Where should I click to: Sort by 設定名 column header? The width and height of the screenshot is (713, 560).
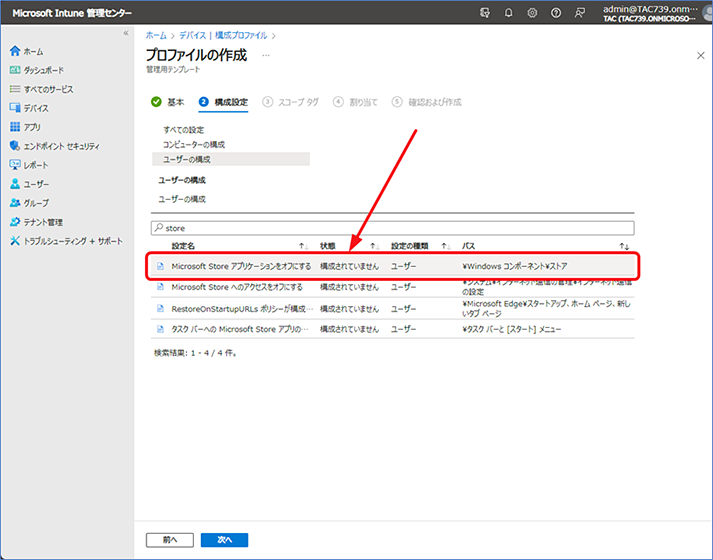click(x=183, y=246)
